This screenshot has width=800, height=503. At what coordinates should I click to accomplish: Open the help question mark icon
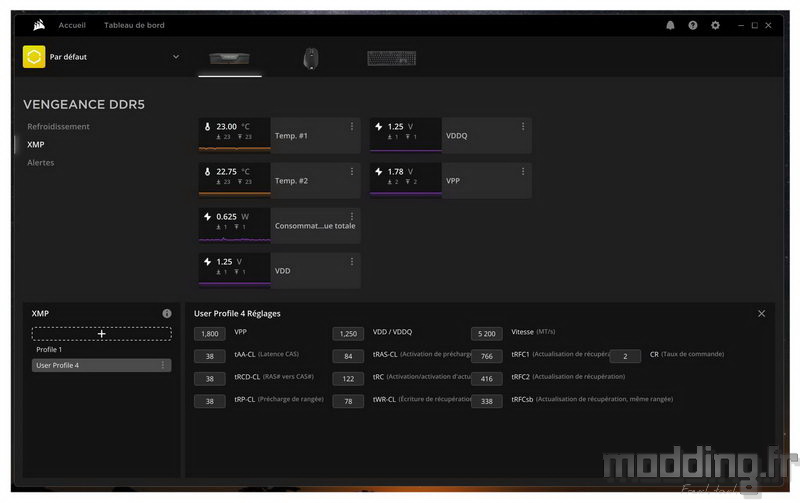coord(692,25)
